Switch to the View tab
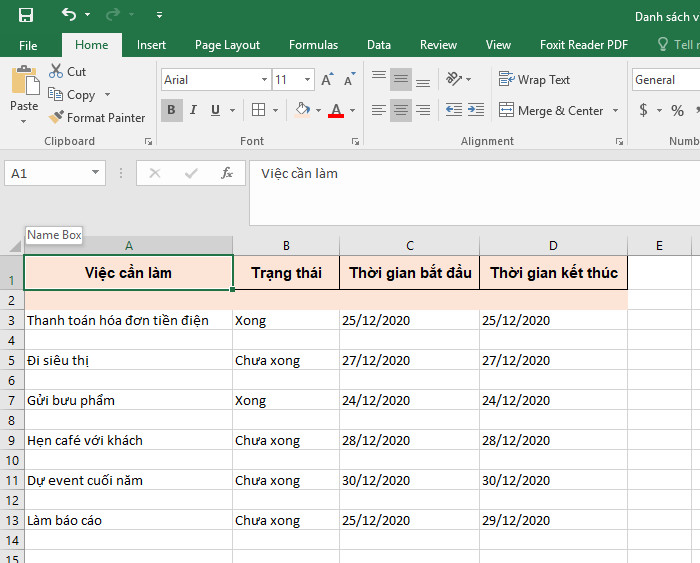 point(498,45)
